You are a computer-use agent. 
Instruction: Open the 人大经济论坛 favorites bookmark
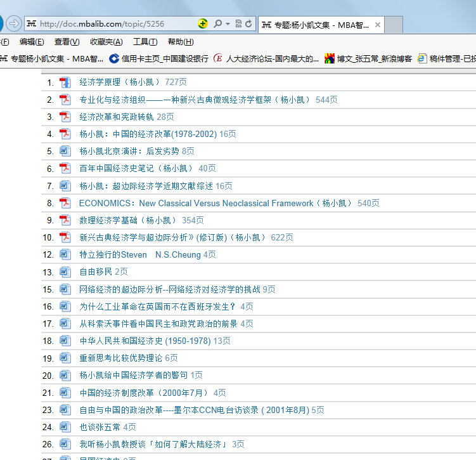[x=266, y=58]
